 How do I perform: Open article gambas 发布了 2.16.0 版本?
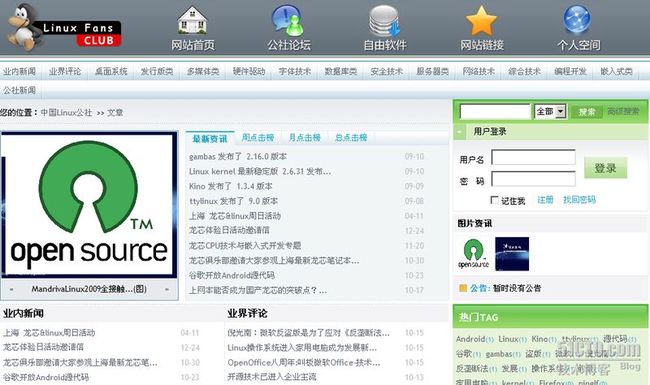point(238,157)
